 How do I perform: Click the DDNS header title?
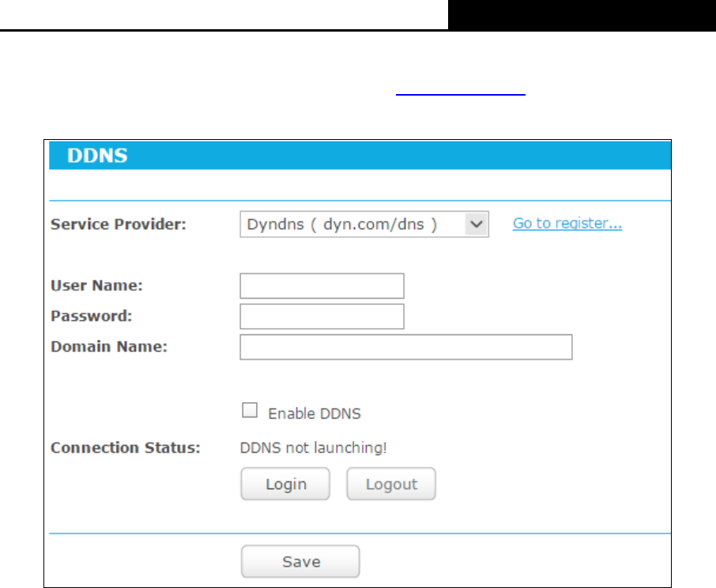(97, 156)
